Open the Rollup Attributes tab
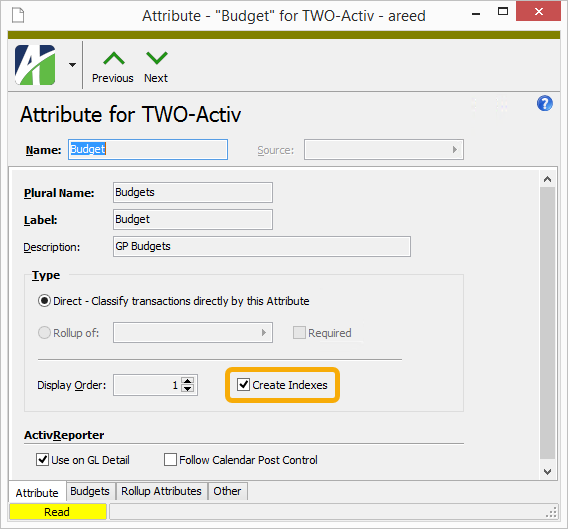Image resolution: width=568 pixels, height=529 pixels. pyautogui.click(x=161, y=491)
